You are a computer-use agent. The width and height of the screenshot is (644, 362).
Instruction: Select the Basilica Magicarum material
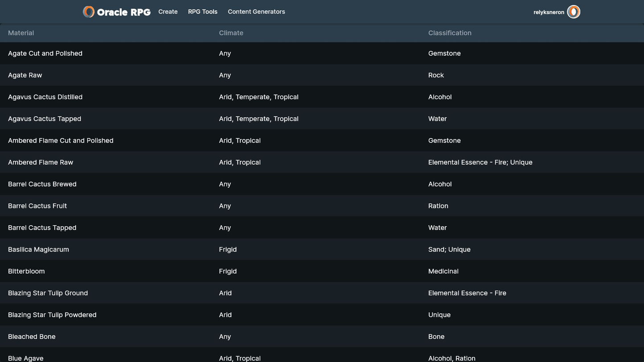(38, 250)
